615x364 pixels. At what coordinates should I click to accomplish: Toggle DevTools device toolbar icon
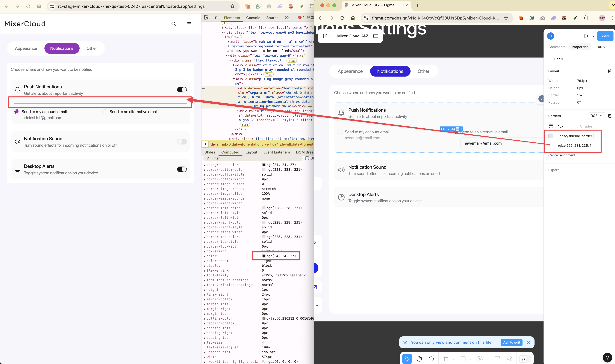[x=215, y=18]
